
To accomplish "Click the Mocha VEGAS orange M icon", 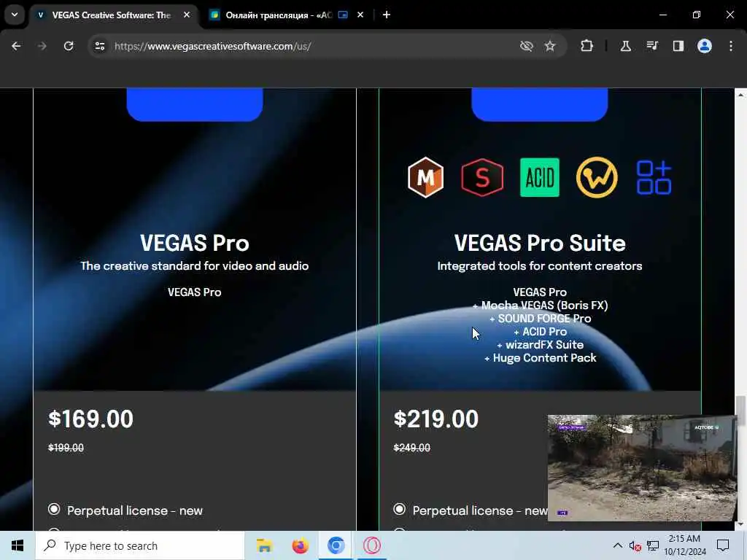I will tap(425, 178).
